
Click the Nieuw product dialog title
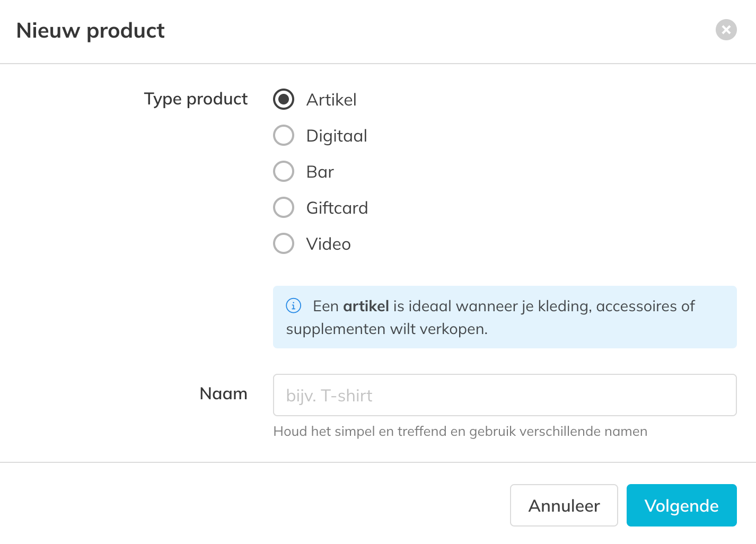point(91,31)
